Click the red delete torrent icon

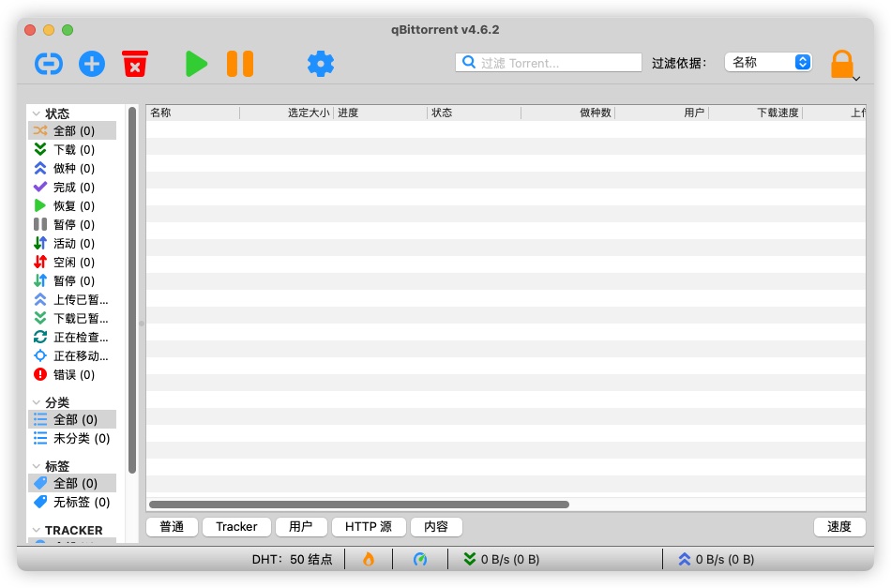click(135, 64)
